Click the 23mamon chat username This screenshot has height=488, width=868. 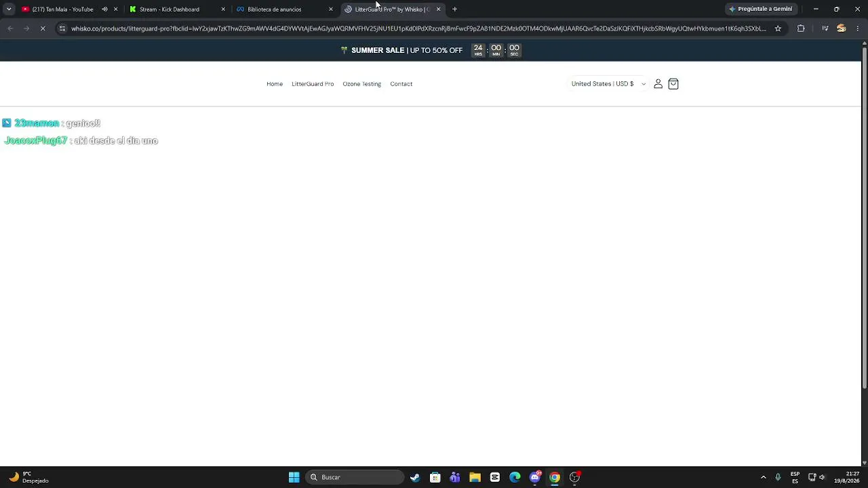(37, 123)
